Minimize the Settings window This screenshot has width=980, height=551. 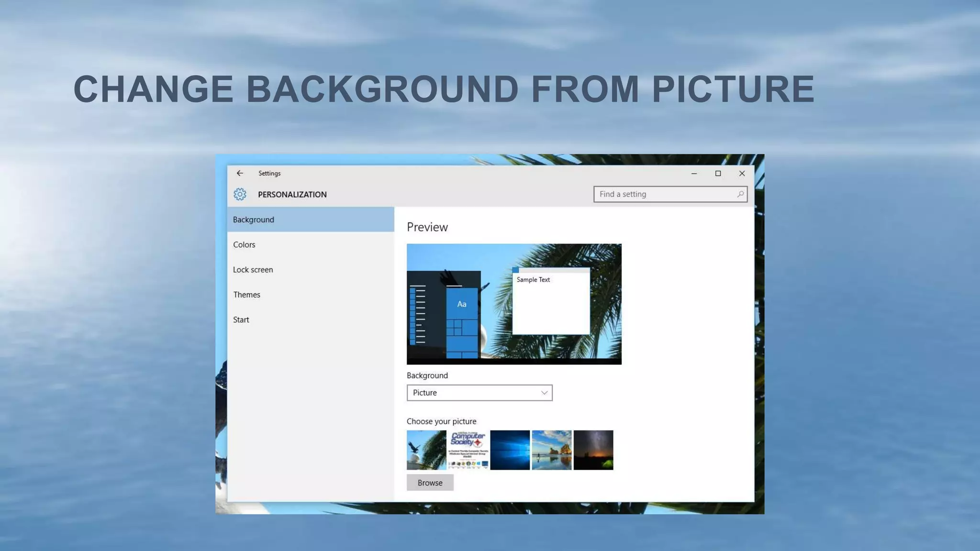(694, 174)
